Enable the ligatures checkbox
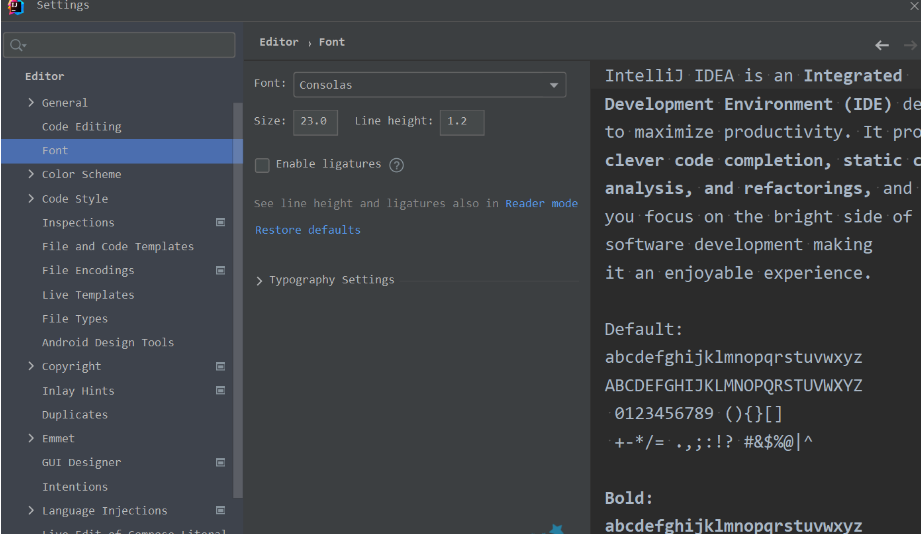 [x=262, y=165]
